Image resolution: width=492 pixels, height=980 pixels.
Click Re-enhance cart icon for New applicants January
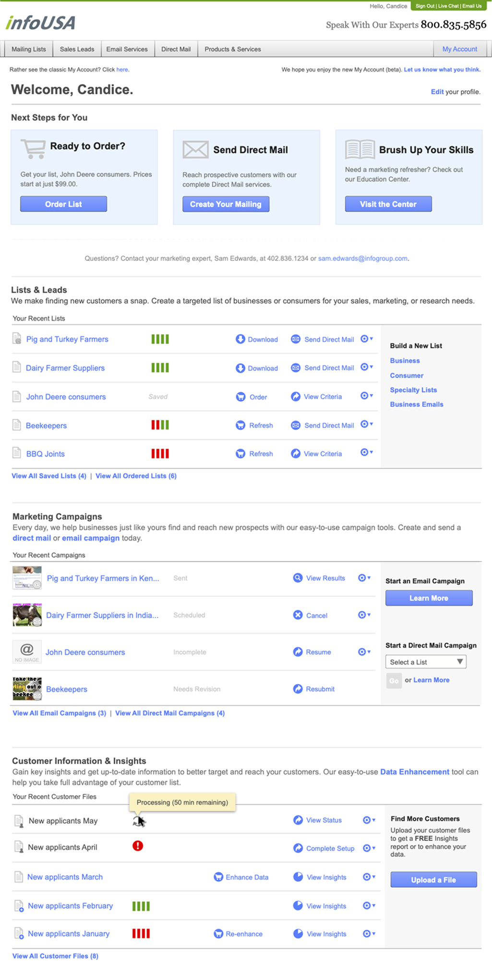point(218,933)
